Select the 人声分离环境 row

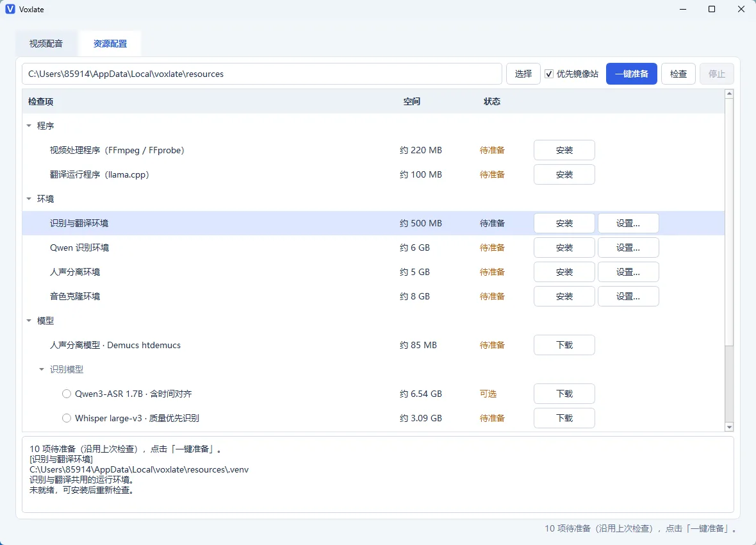[x=373, y=272]
